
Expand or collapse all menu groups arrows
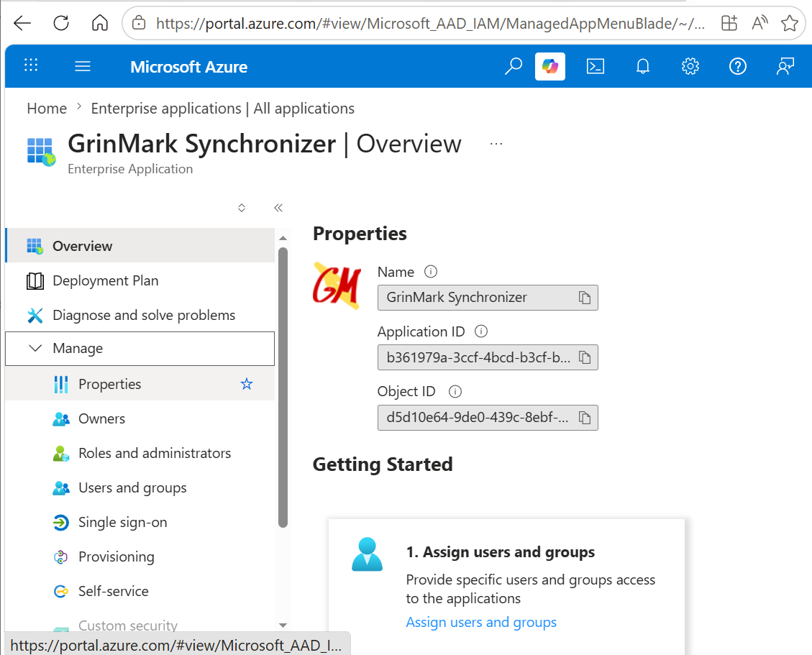point(242,208)
